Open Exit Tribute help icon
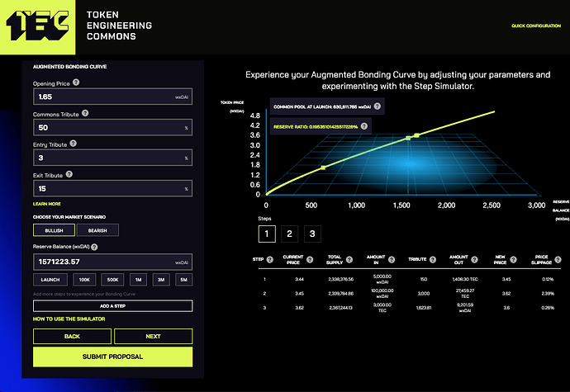Viewport: 570px width, 392px height. pyautogui.click(x=69, y=174)
